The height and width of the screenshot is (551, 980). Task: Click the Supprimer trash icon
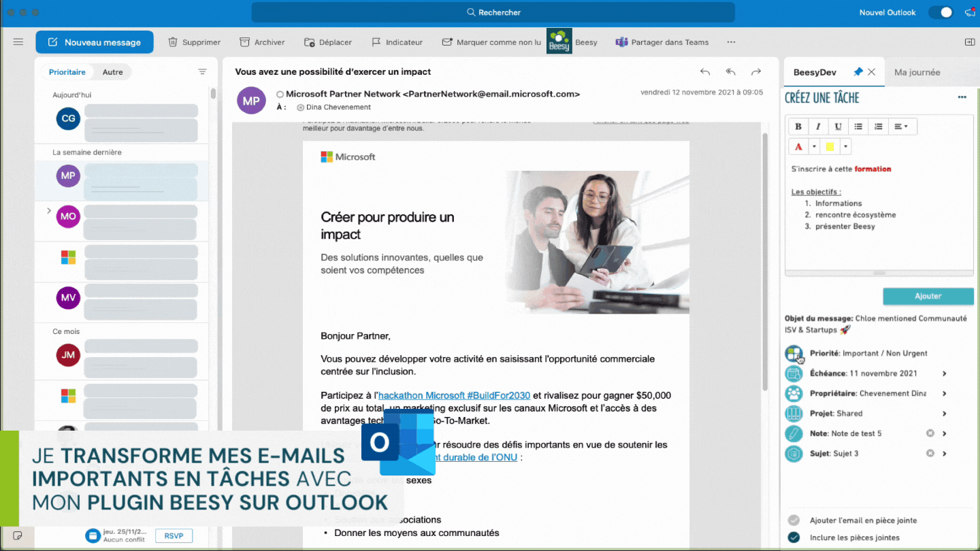coord(173,42)
